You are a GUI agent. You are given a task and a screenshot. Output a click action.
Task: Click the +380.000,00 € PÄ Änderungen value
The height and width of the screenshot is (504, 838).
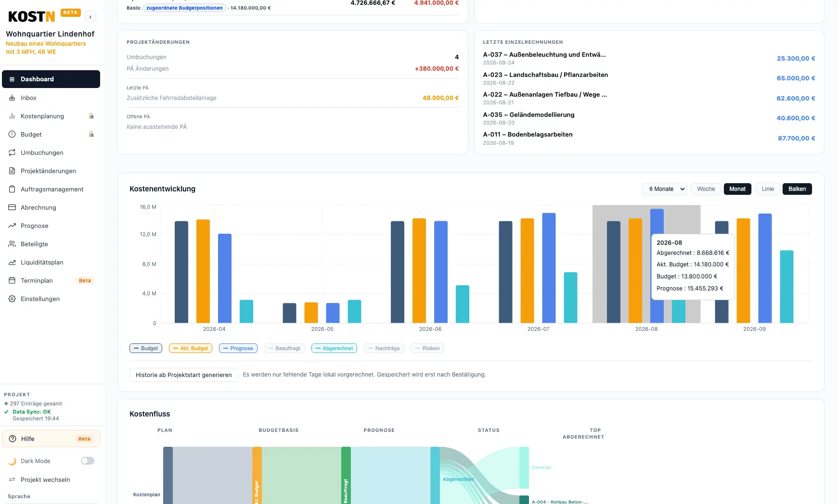[437, 69]
